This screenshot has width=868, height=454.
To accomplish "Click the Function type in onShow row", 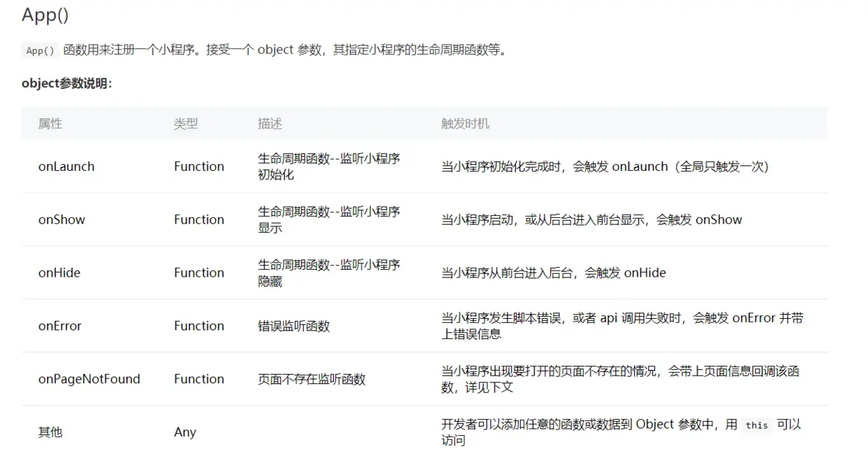I will click(199, 220).
